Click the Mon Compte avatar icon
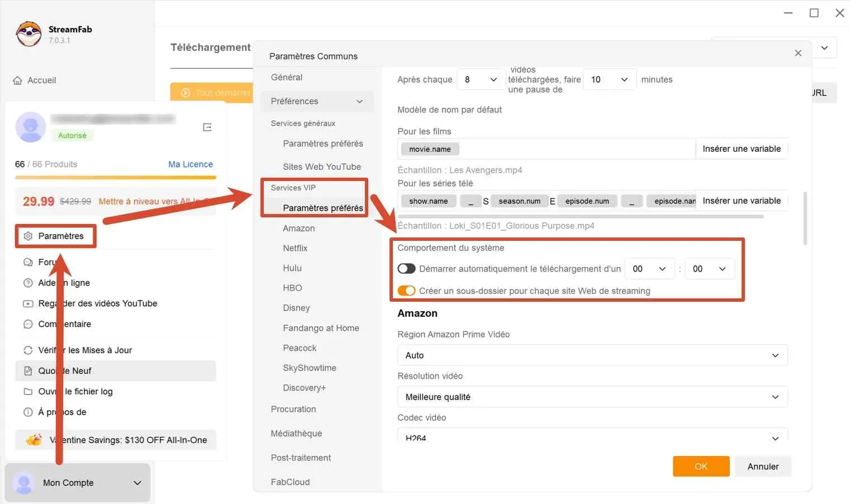Image resolution: width=850 pixels, height=504 pixels. 23,483
